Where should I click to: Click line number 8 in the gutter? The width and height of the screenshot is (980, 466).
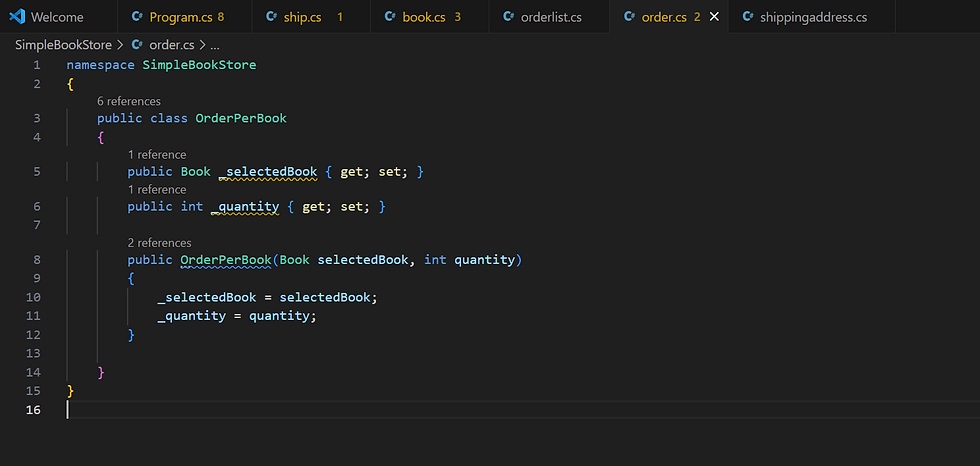tap(36, 260)
